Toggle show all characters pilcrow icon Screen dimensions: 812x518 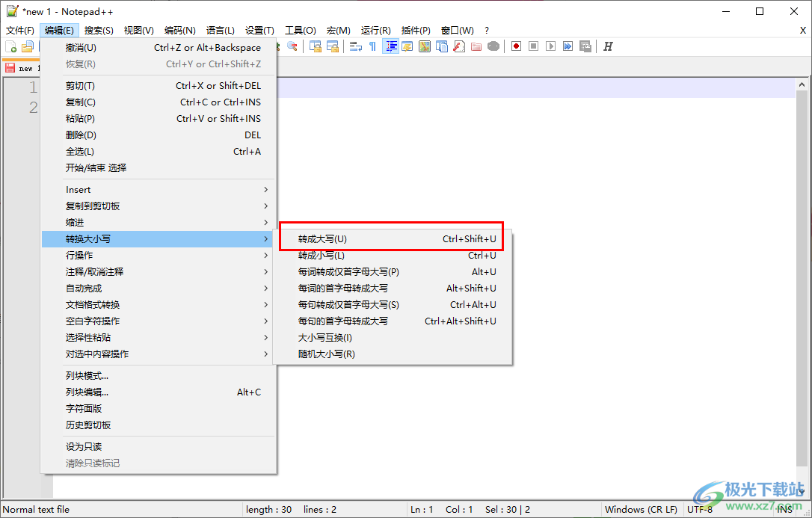pos(372,46)
